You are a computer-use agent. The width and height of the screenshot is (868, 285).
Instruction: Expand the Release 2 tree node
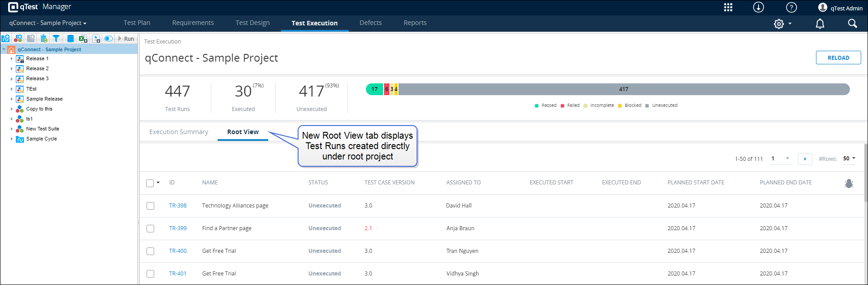[x=12, y=69]
